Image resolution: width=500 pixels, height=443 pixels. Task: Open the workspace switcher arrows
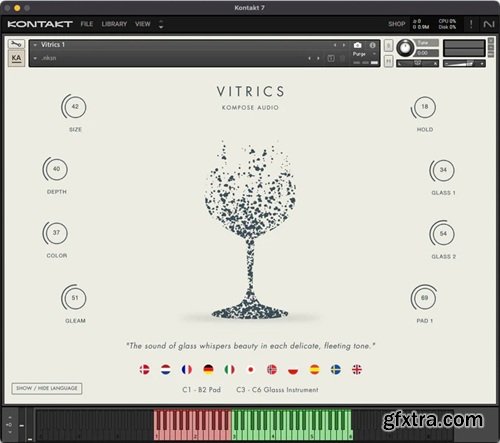161,24
